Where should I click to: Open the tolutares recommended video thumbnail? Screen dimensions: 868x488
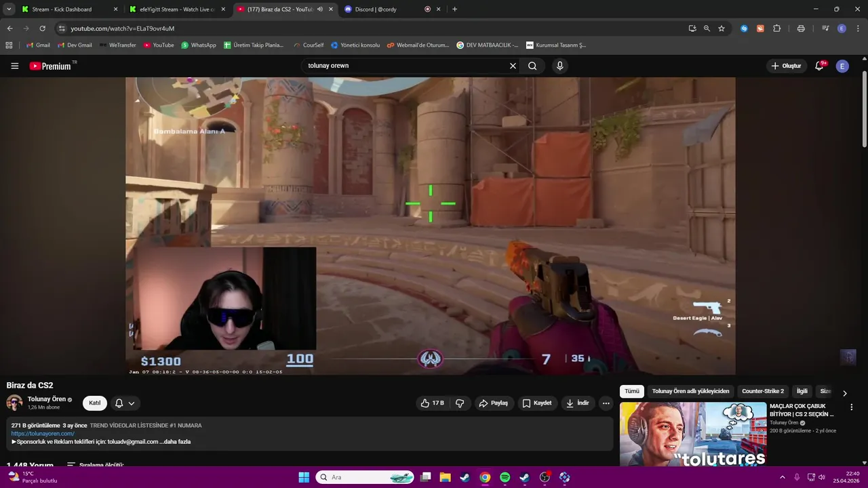tap(693, 434)
